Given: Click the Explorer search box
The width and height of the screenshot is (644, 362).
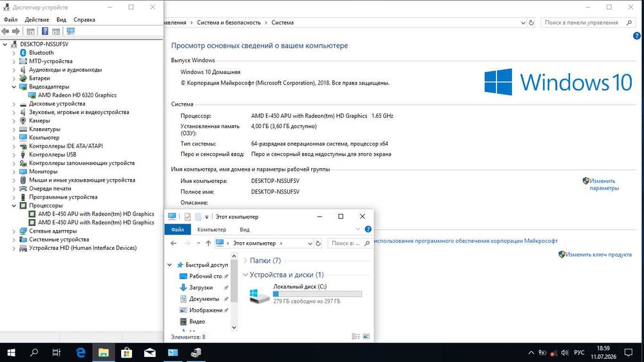Looking at the screenshot, I should click(x=348, y=243).
